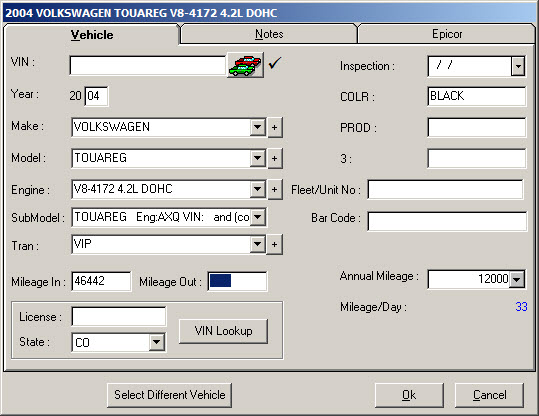Viewport: 539px width, 416px height.
Task: Add a new transmission with plus button
Action: (x=275, y=244)
